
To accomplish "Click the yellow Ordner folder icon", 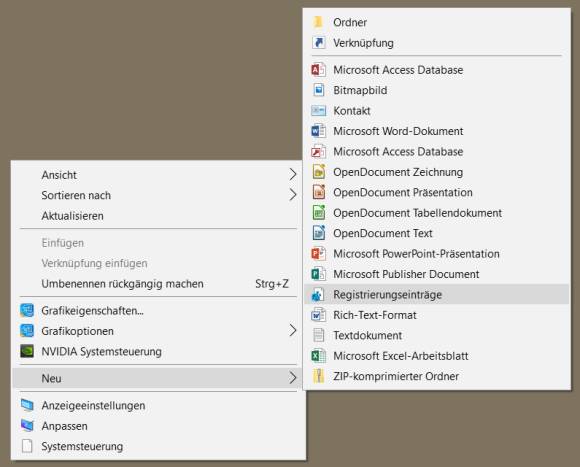I will click(x=318, y=22).
